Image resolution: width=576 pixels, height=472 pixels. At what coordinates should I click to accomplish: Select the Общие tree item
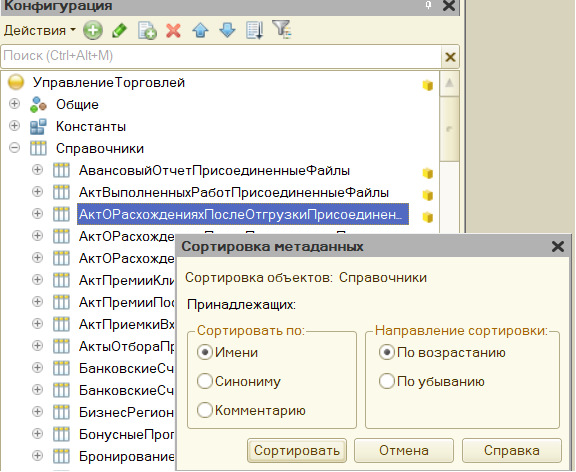[77, 105]
